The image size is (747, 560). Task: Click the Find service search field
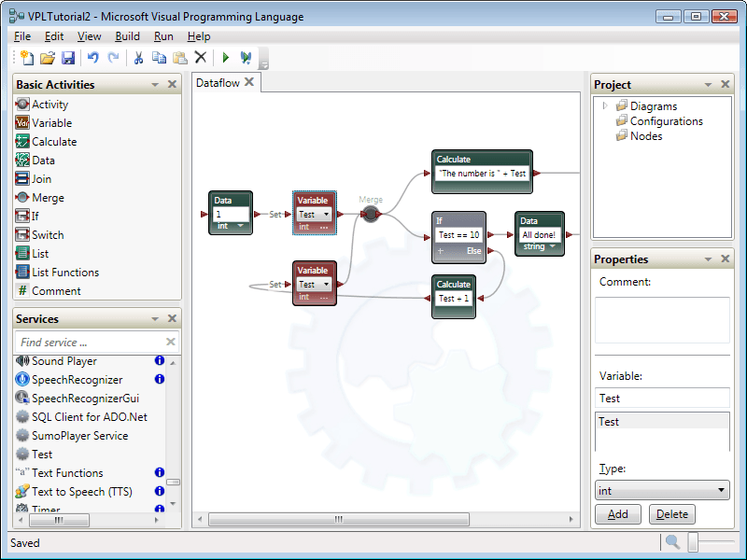point(89,343)
